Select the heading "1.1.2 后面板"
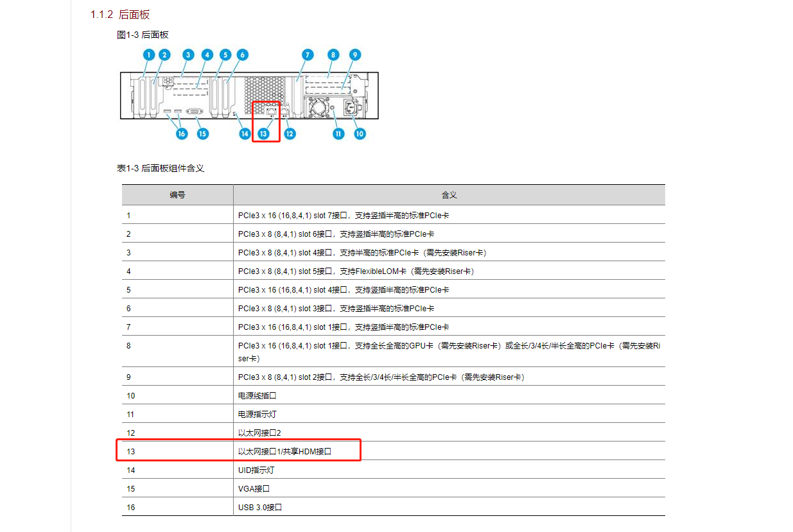Screen dimensions: 793x532 120,15
